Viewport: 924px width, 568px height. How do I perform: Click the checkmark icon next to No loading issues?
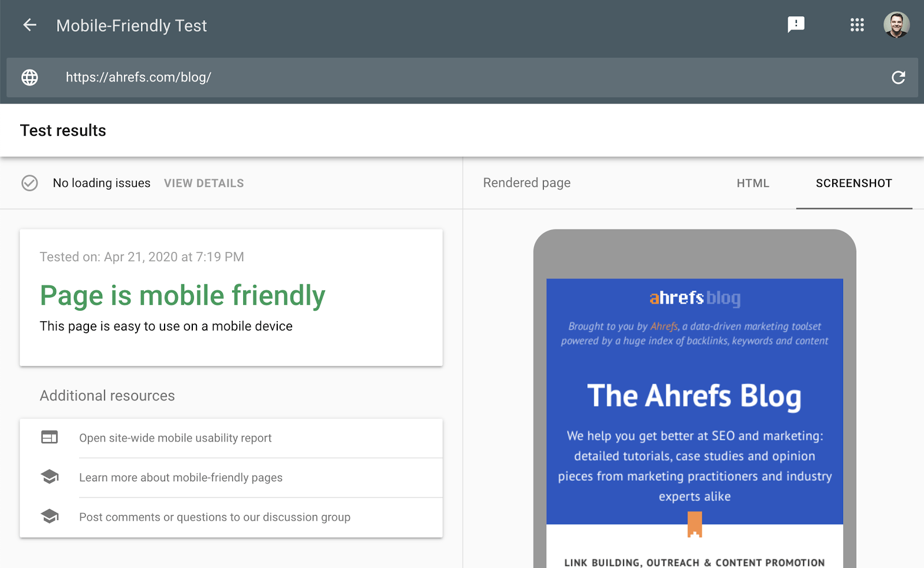coord(29,183)
